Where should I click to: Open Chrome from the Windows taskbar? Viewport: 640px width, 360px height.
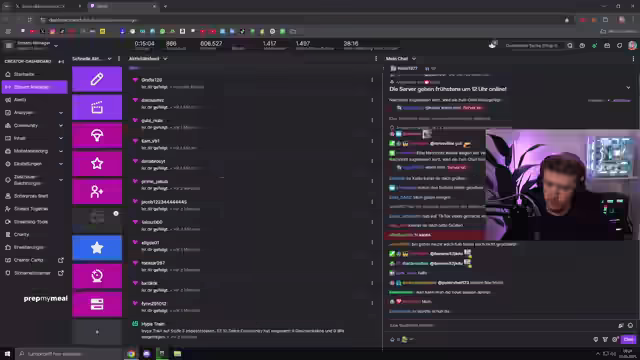click(131, 354)
